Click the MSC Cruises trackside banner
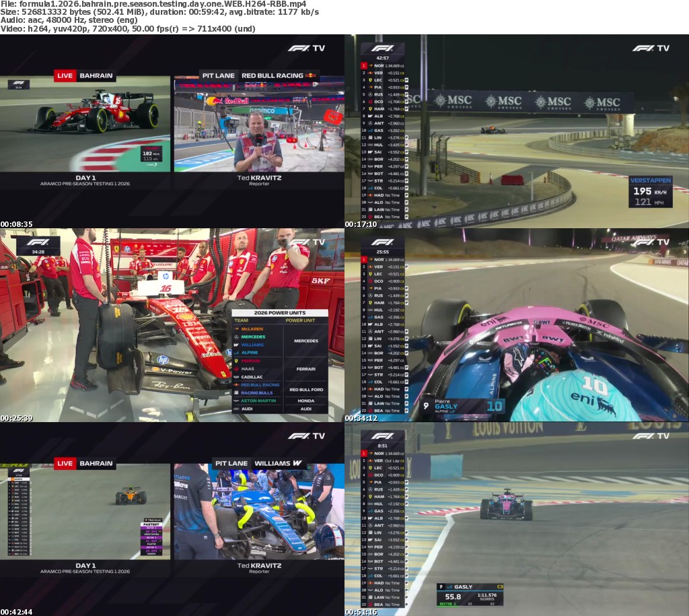 click(x=532, y=102)
